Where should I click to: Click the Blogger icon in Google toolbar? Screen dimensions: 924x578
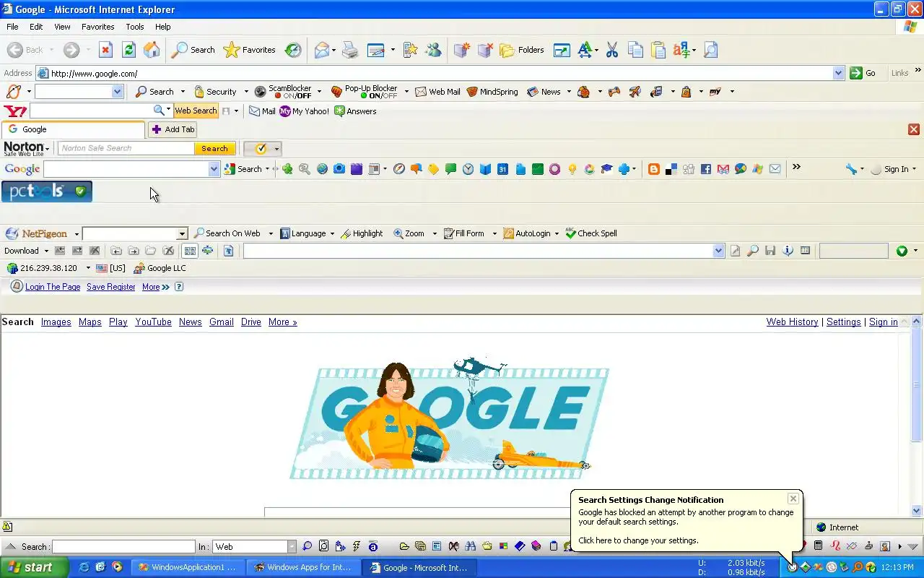(x=654, y=169)
